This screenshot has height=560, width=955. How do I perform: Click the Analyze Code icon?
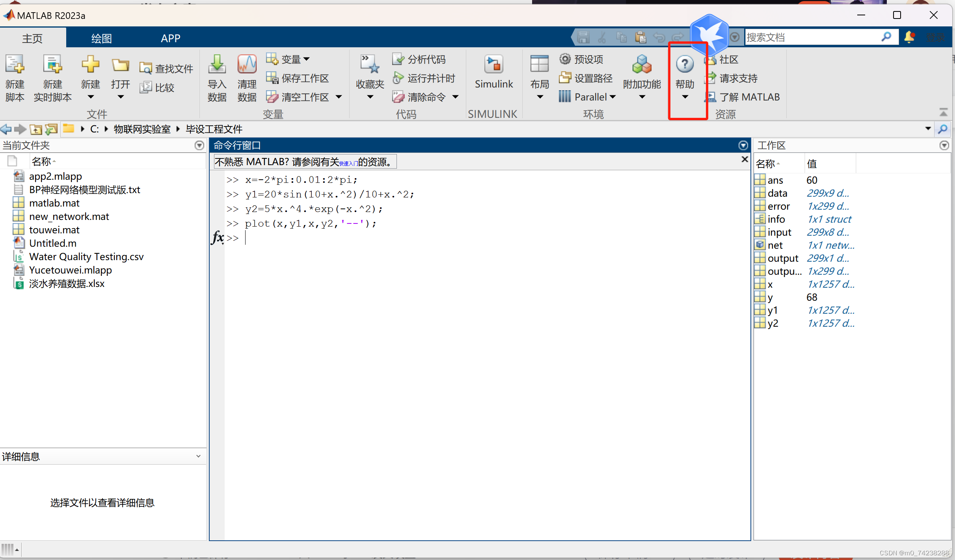[x=398, y=59]
